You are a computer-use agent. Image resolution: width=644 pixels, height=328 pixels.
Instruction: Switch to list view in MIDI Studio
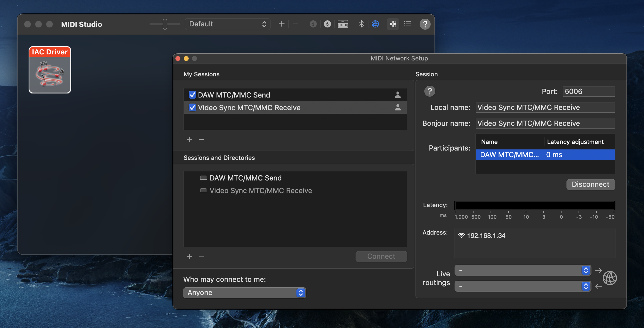pos(407,24)
